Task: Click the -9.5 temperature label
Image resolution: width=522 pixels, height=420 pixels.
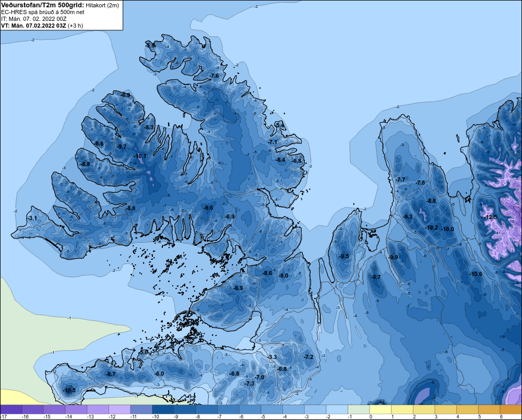Action: click(344, 256)
